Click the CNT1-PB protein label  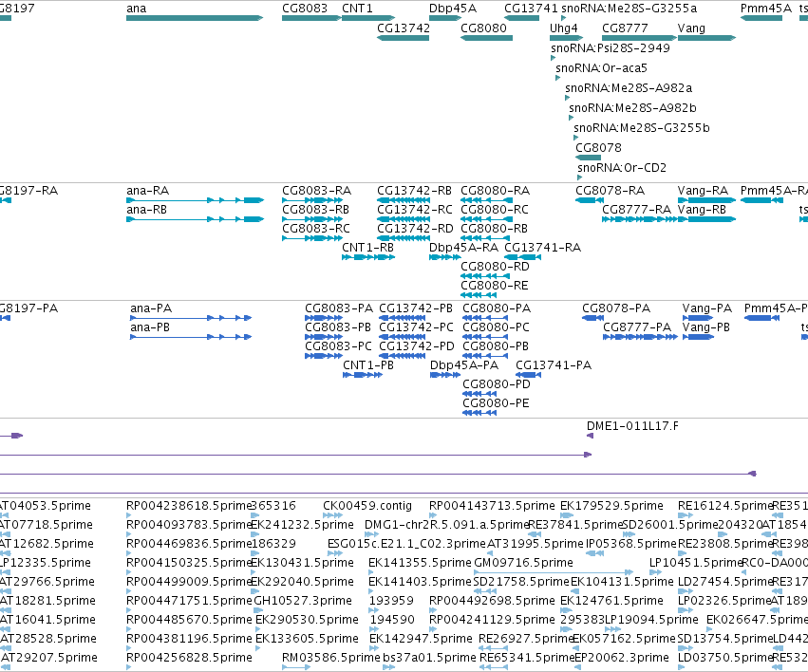(x=368, y=365)
